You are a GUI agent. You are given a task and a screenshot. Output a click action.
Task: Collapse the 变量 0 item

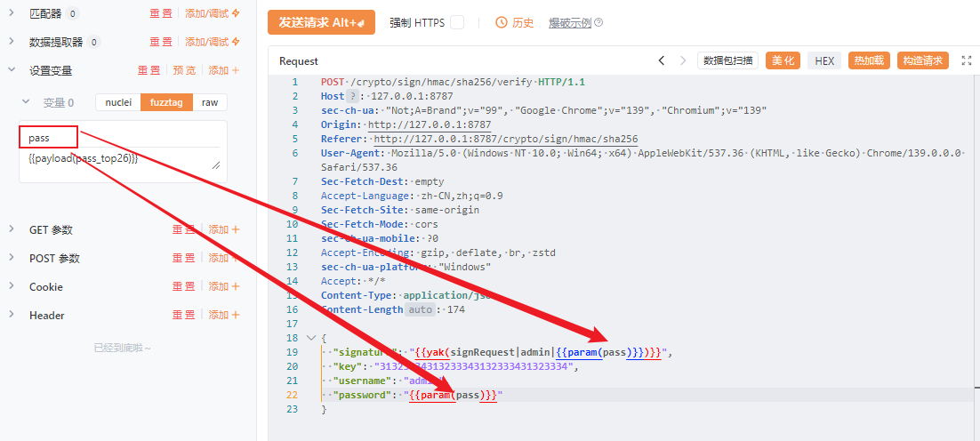pos(26,102)
